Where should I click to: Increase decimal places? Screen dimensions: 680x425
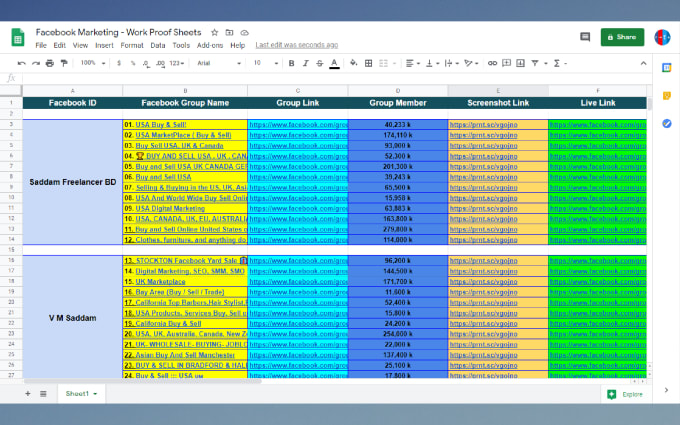(x=160, y=63)
